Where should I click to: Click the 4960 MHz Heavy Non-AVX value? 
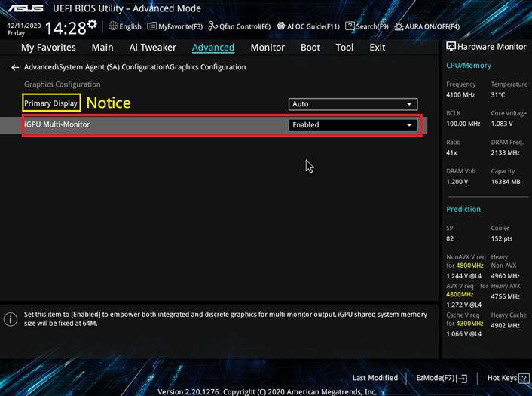point(506,276)
